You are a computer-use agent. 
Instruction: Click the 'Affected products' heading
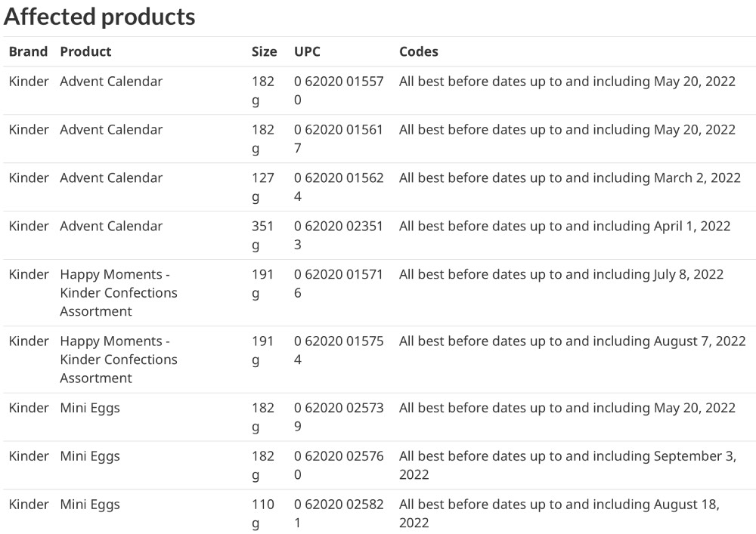pyautogui.click(x=99, y=17)
